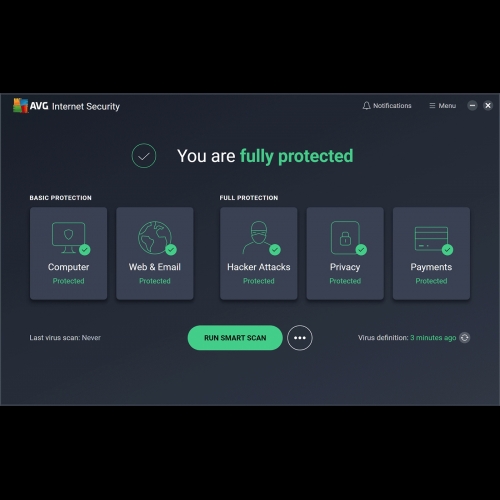Click the Hacker Attacks tile title

[x=259, y=267]
